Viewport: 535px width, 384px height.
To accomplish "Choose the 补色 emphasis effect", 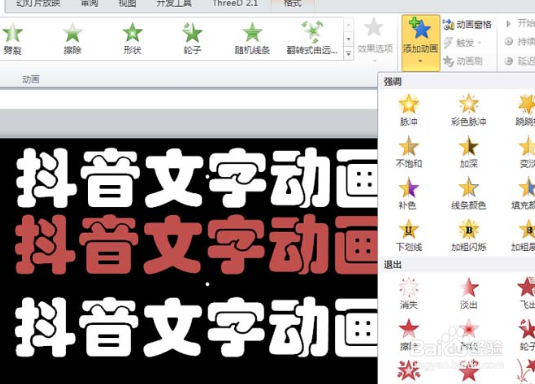I will 408,194.
